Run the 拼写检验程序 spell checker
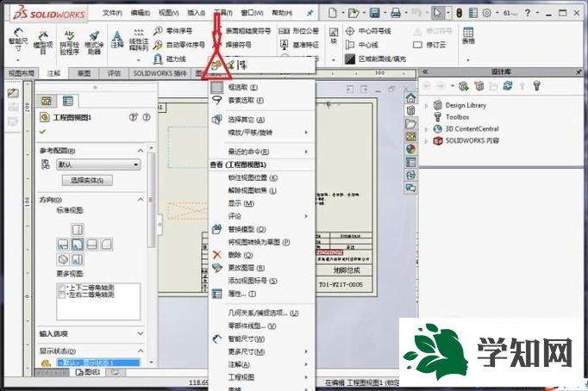The height and width of the screenshot is (391, 588). click(69, 43)
